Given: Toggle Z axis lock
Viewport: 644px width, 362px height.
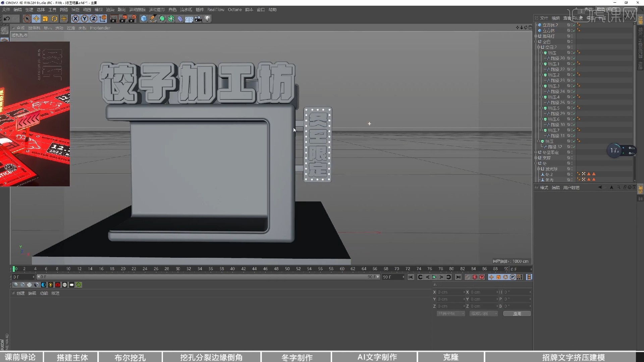Looking at the screenshot, I should (94, 19).
